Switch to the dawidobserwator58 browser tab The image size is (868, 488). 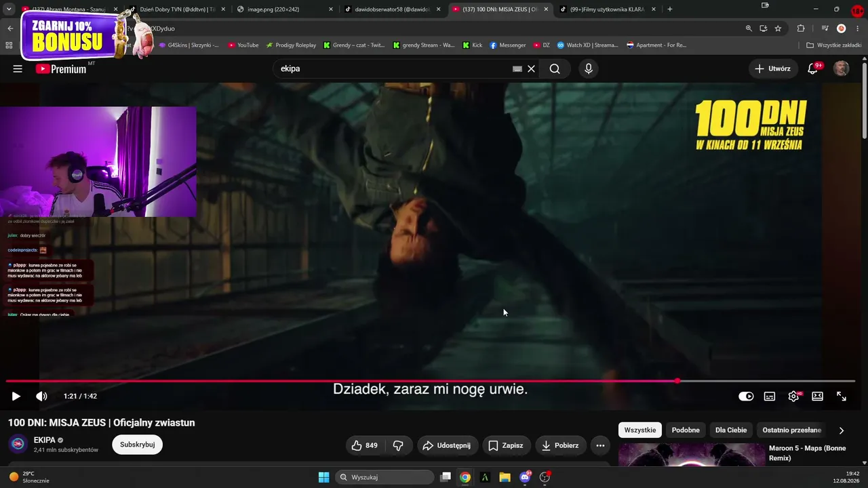tap(393, 9)
